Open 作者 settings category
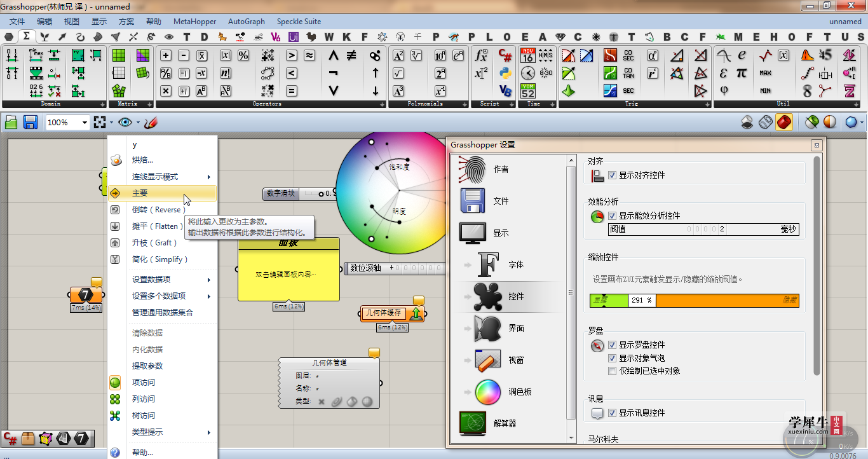The width and height of the screenshot is (868, 459). coord(512,169)
